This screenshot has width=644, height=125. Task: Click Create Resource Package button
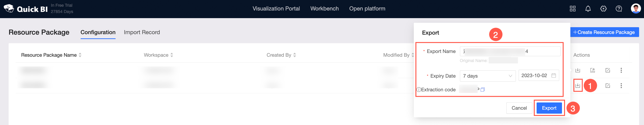[604, 32]
